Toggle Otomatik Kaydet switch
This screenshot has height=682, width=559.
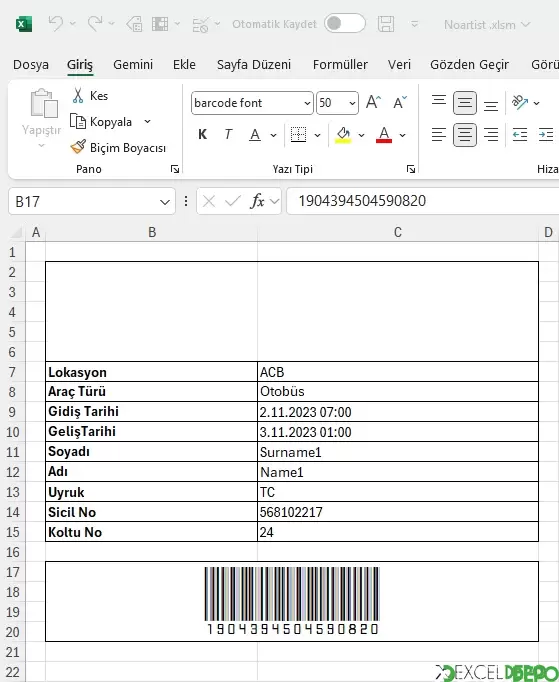[x=345, y=23]
